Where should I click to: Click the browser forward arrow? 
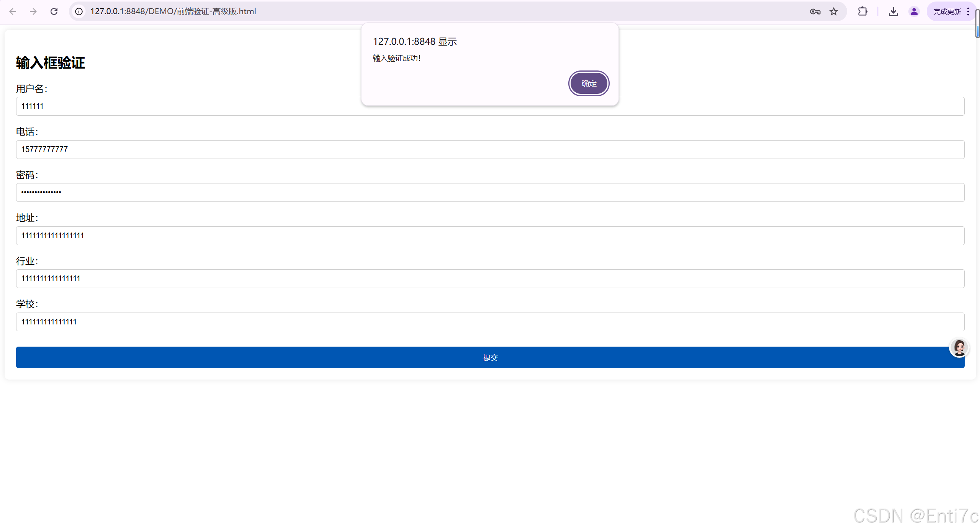click(33, 11)
